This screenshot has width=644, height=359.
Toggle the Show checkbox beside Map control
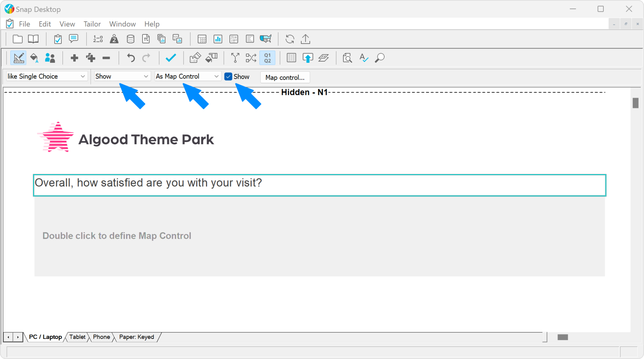pyautogui.click(x=228, y=76)
